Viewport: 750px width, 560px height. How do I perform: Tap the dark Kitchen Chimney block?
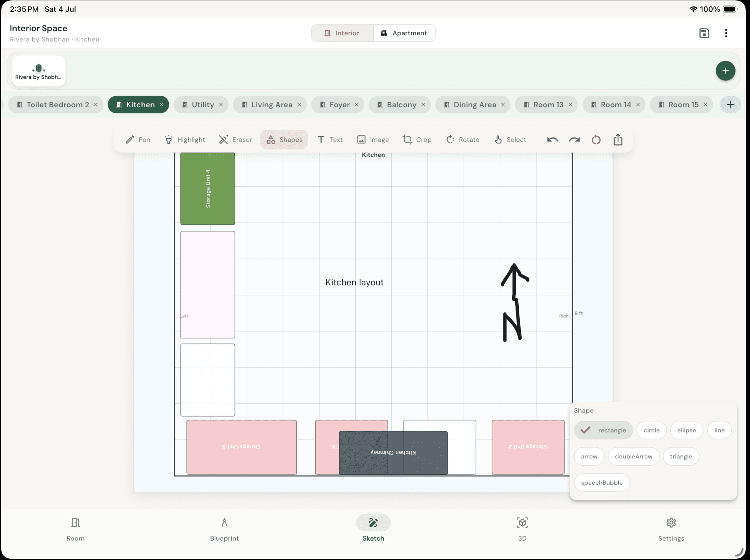coord(393,453)
